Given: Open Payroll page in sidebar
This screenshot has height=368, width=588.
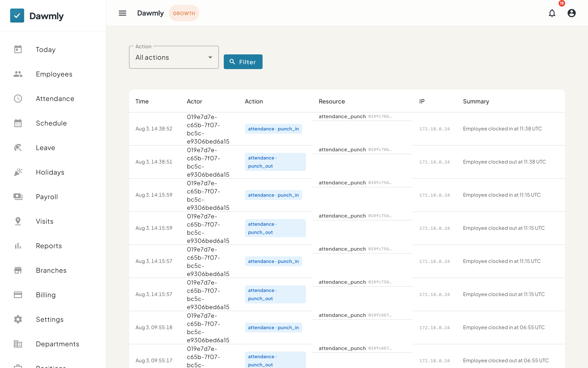Looking at the screenshot, I should (x=47, y=197).
